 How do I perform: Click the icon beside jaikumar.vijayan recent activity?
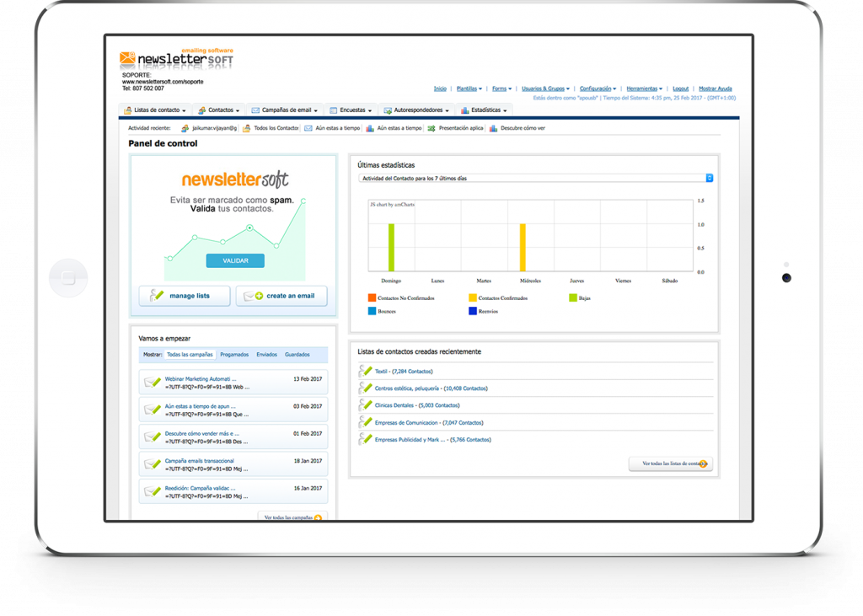(185, 128)
